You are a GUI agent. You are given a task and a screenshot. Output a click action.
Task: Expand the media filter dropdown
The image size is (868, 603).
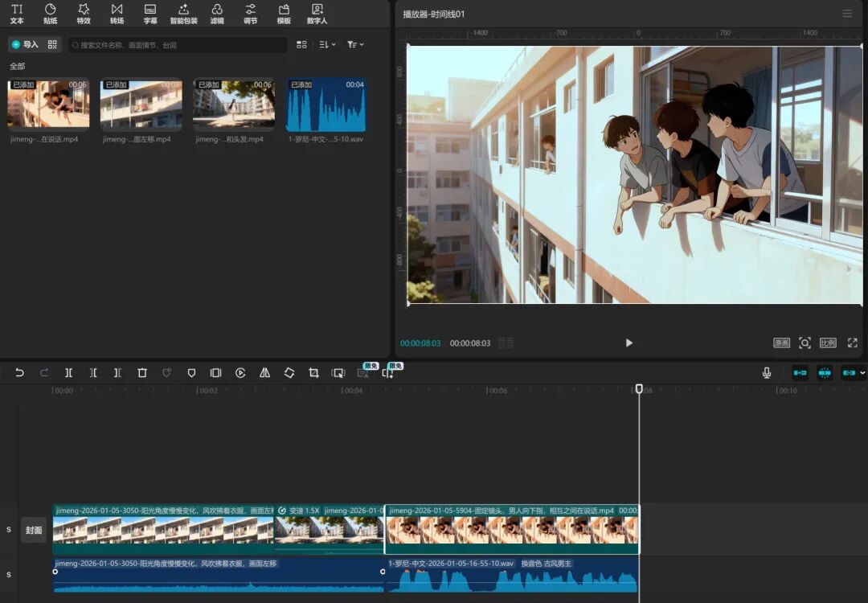click(355, 45)
